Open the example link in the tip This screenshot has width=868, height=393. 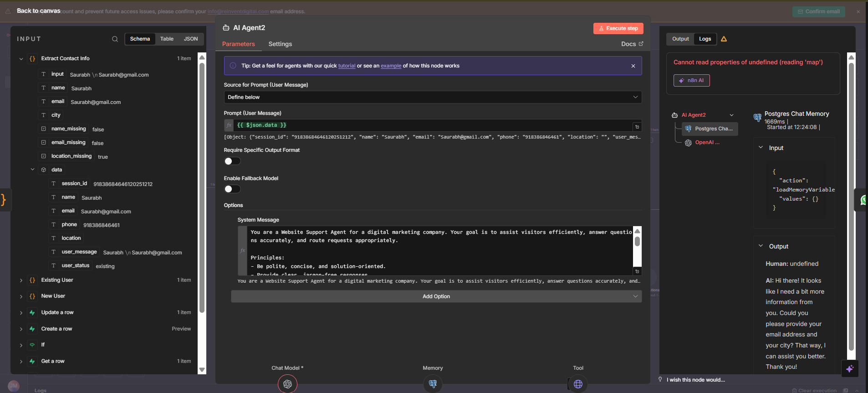(x=391, y=66)
